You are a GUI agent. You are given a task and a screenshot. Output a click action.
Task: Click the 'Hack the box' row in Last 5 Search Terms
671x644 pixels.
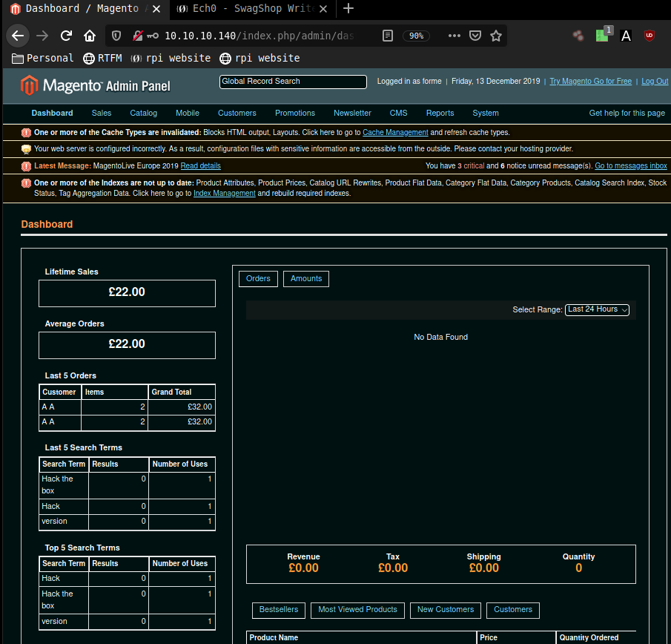click(127, 484)
